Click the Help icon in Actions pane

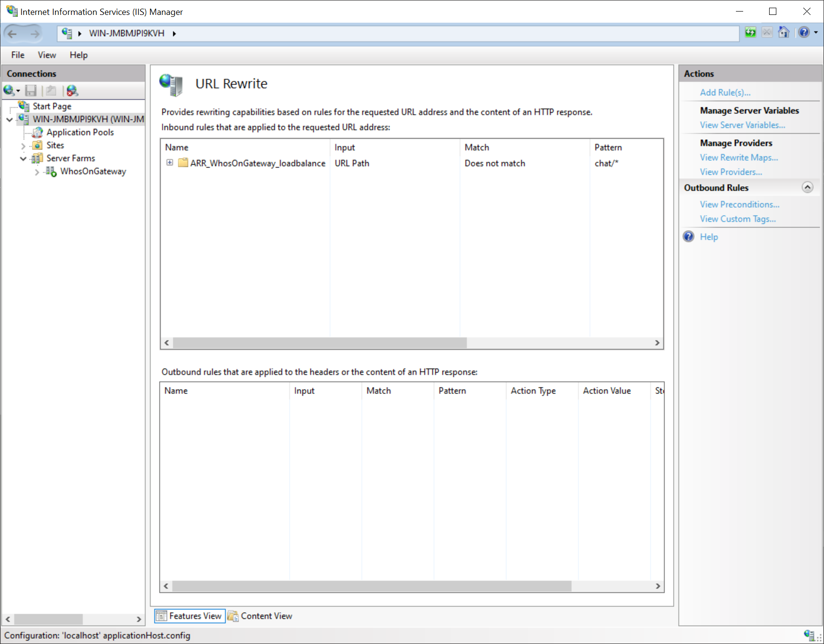pyautogui.click(x=689, y=236)
